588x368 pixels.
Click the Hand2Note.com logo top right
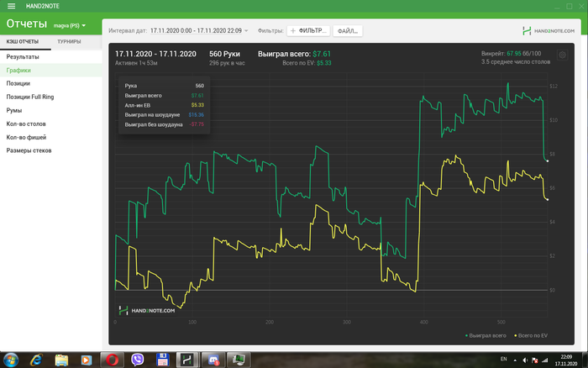(549, 31)
